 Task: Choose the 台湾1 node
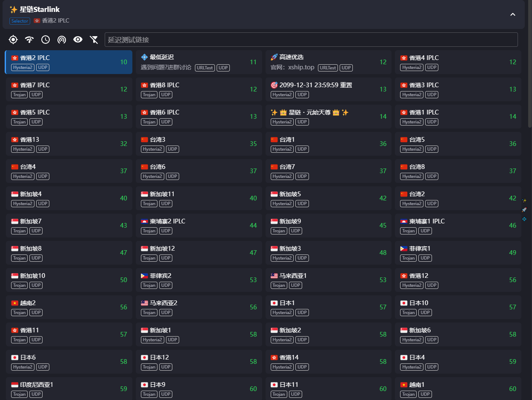pos(329,144)
